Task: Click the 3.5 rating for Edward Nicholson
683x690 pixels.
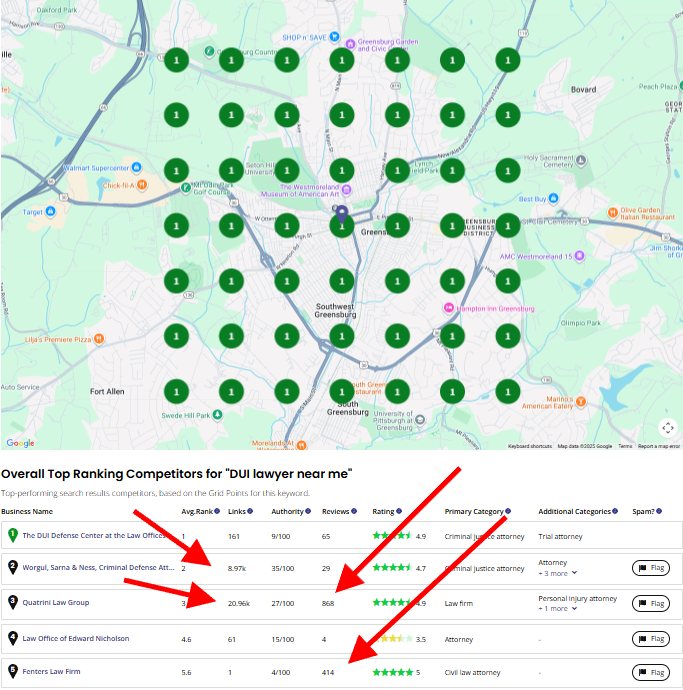Action: coord(421,639)
